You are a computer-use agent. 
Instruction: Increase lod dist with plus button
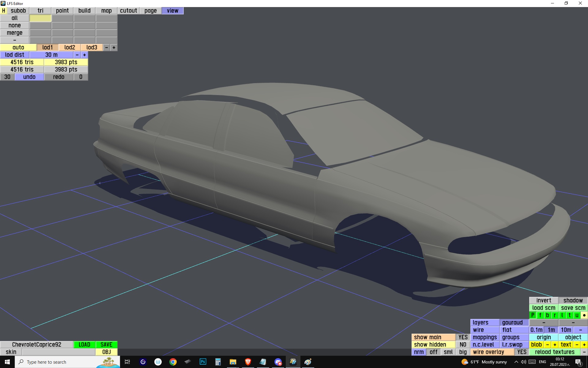85,55
